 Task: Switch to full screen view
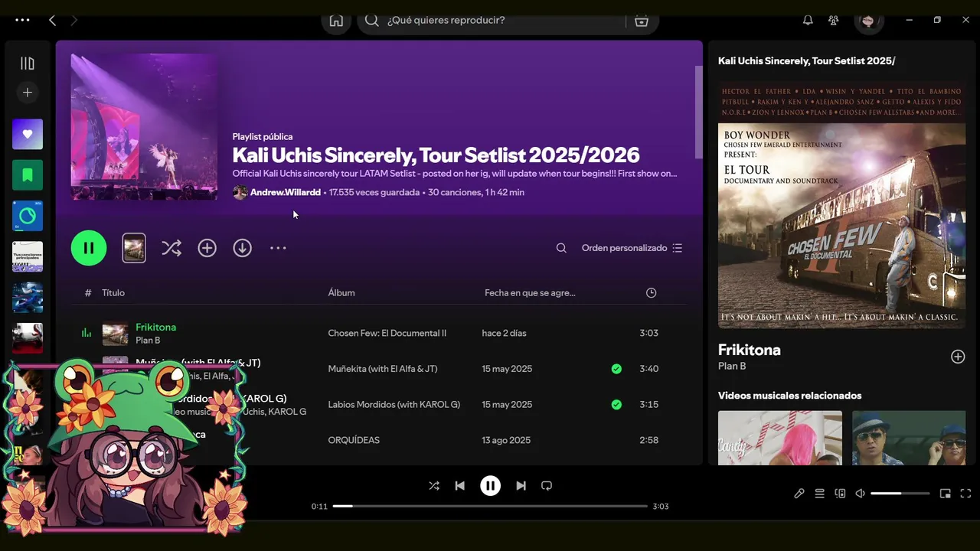965,494
